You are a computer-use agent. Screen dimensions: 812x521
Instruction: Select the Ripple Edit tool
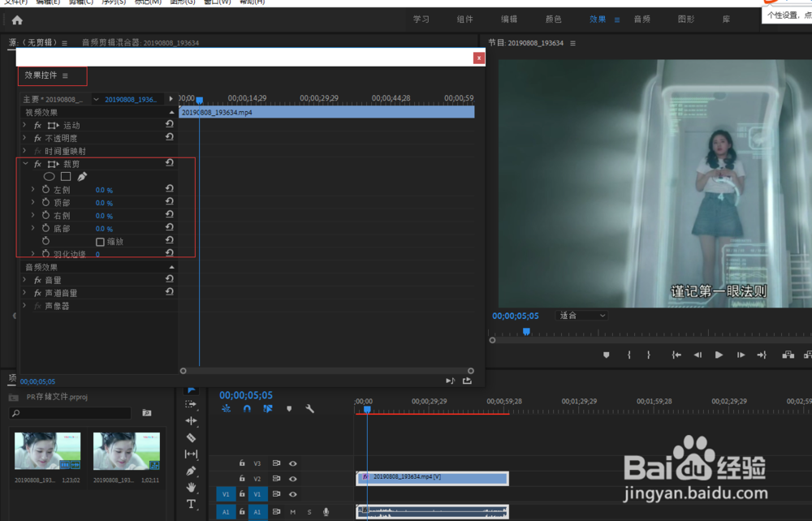point(191,420)
